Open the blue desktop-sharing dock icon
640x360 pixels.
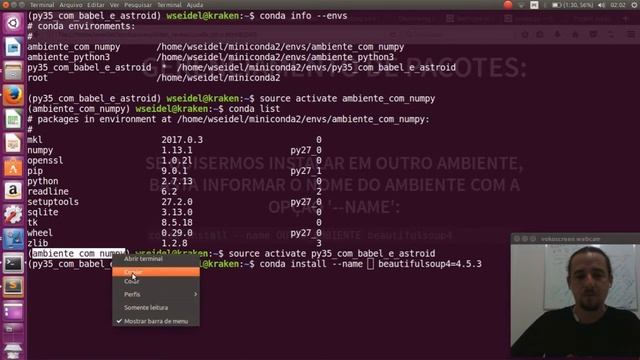(13, 239)
